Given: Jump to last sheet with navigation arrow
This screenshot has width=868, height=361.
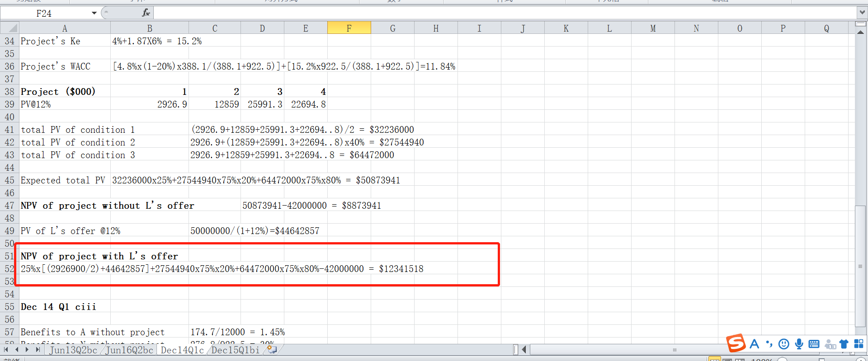Looking at the screenshot, I should [x=38, y=349].
